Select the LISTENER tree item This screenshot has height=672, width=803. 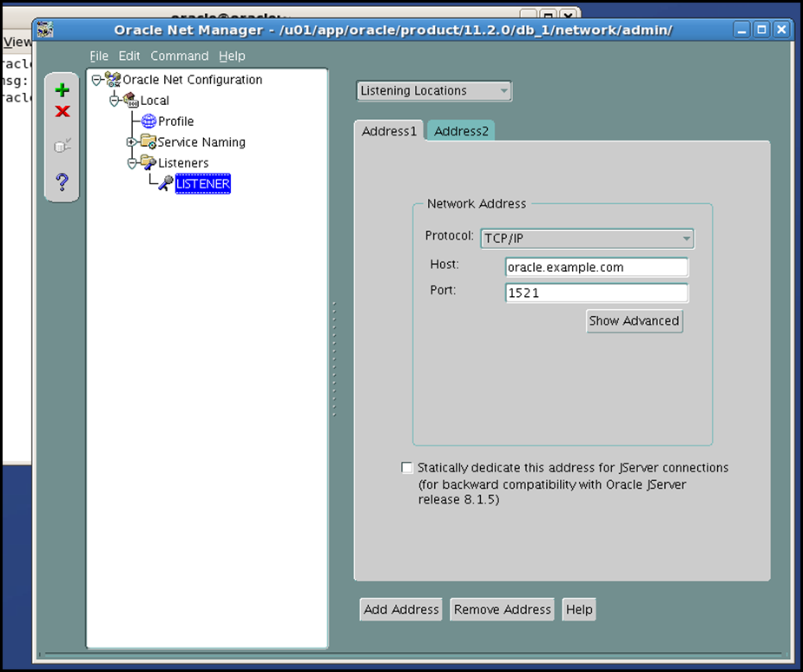click(x=203, y=184)
